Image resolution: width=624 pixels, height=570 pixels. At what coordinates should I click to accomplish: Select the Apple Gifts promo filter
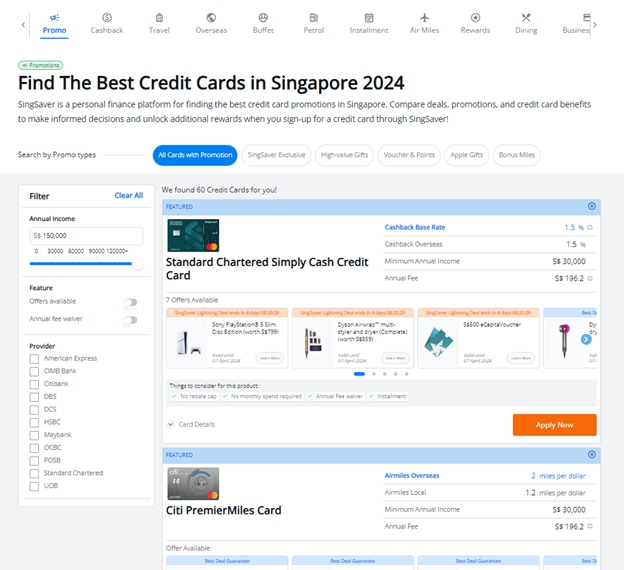(x=467, y=155)
